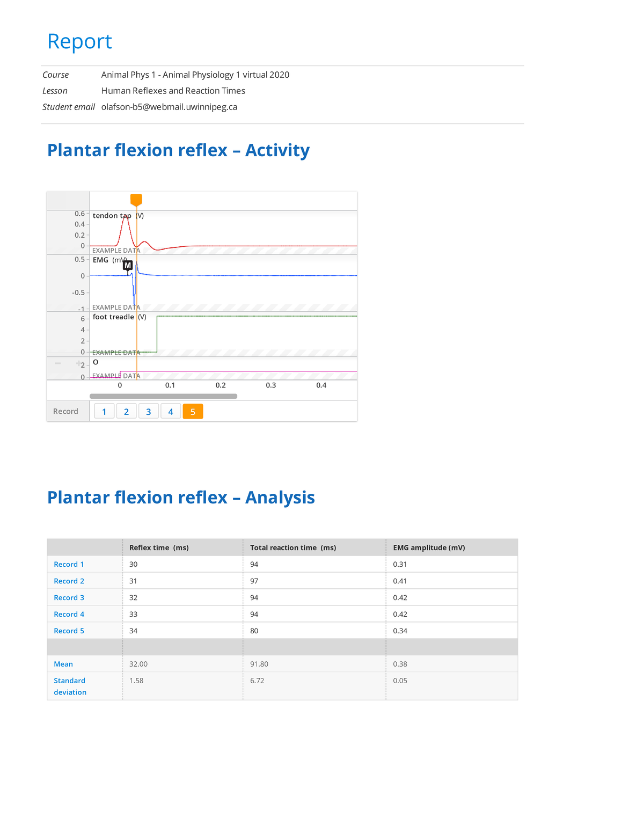Open Record 4 in the analysis table
The height and width of the screenshot is (833, 644).
click(68, 614)
